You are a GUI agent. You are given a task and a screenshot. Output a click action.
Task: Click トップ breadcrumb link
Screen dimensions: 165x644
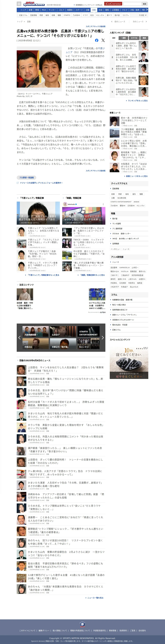coord(20,22)
